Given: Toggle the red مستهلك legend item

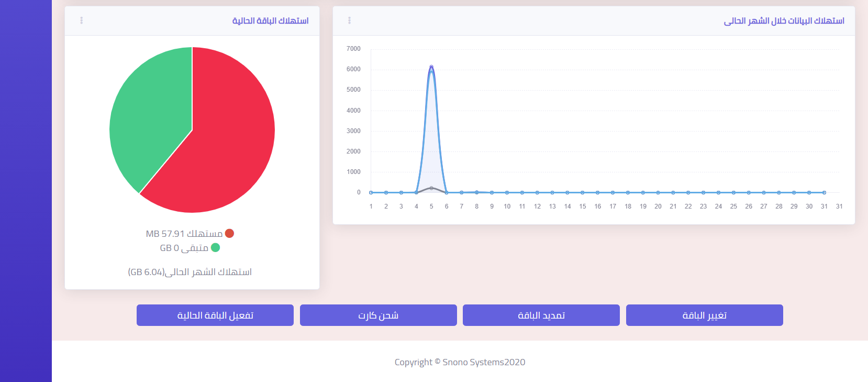Looking at the screenshot, I should [x=190, y=234].
